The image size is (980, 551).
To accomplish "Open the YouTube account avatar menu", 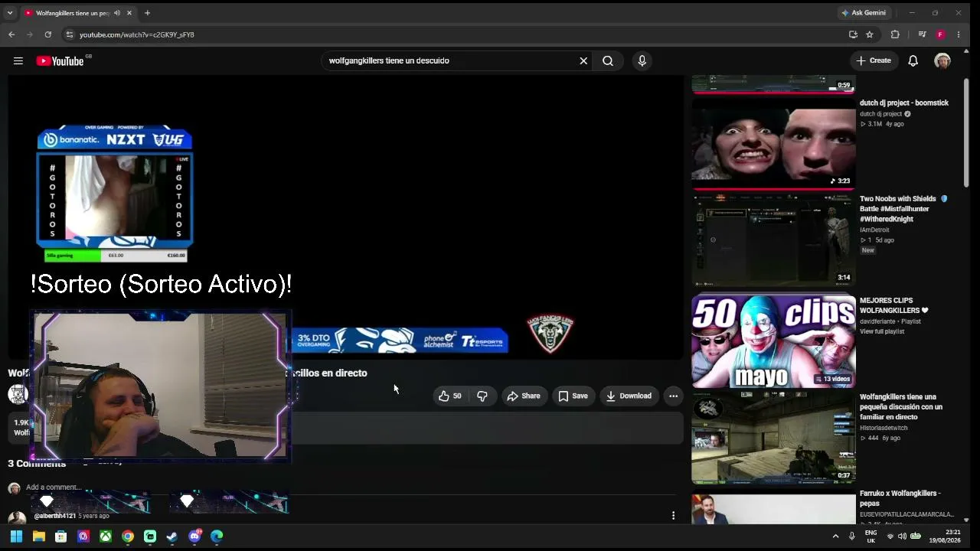I will tap(942, 60).
